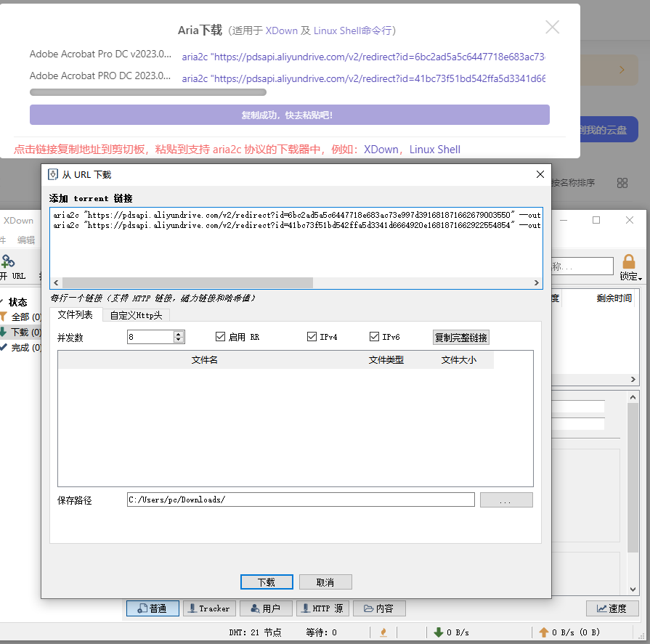Click the 锁定 lock icon in XDown toolbar

pyautogui.click(x=629, y=262)
